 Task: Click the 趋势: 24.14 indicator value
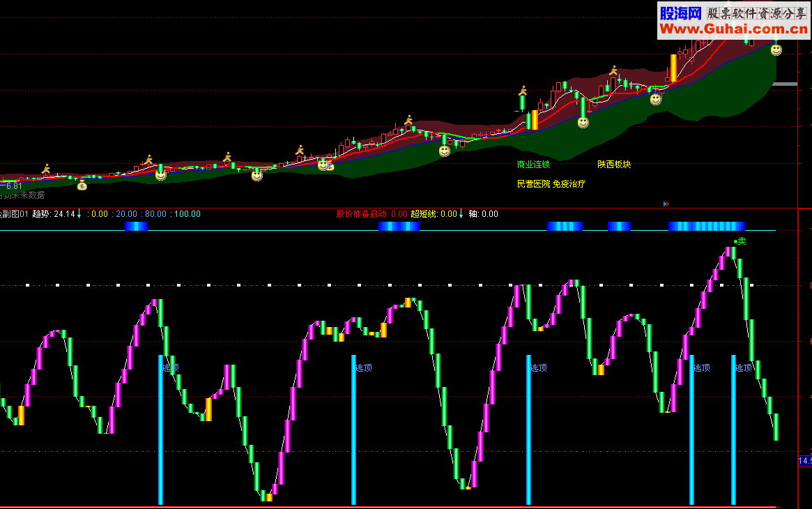[x=54, y=214]
